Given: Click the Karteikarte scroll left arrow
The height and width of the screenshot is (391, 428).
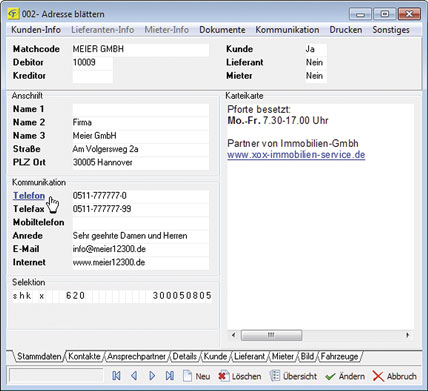Looking at the screenshot, I should [x=233, y=335].
